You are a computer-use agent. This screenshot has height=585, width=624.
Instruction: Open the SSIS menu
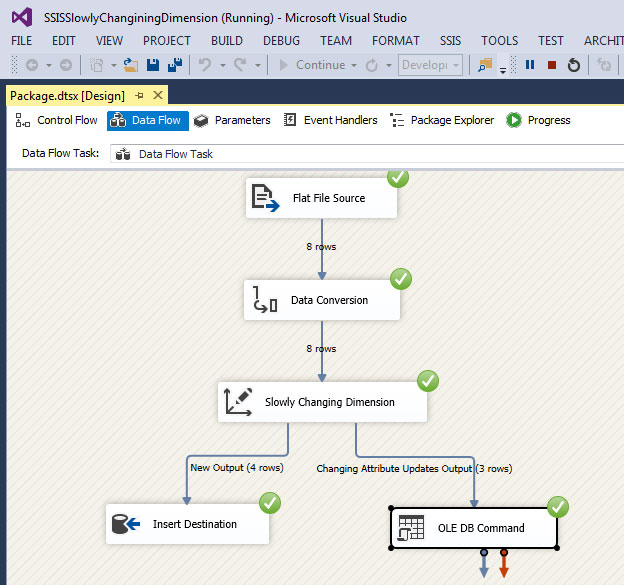450,41
